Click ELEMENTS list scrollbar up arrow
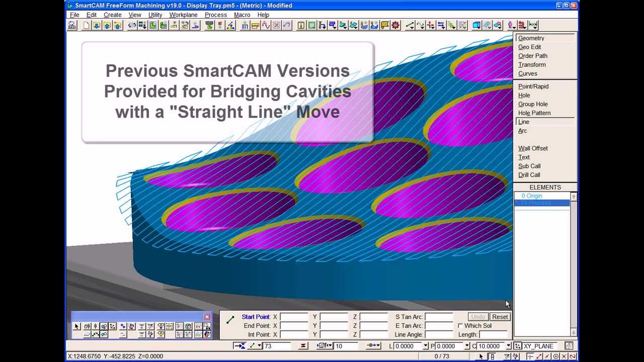 (x=574, y=197)
